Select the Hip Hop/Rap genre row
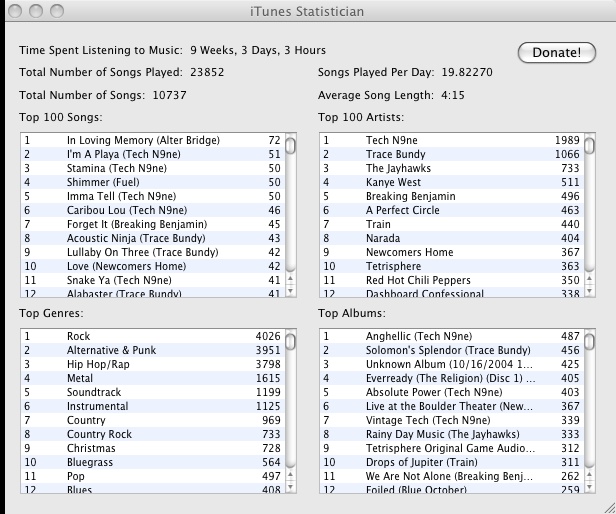The width and height of the screenshot is (616, 514). (x=153, y=364)
